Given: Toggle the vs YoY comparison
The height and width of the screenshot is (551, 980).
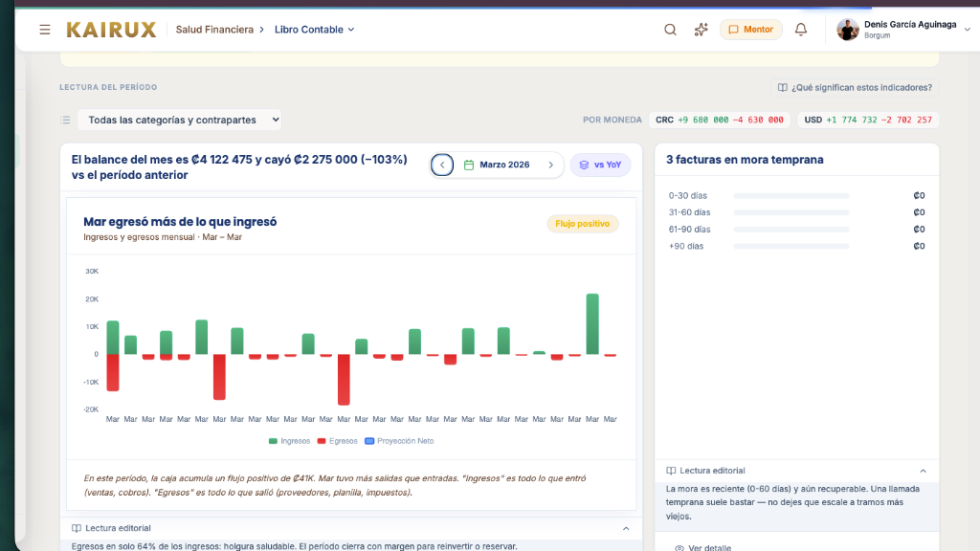Looking at the screenshot, I should (x=600, y=165).
